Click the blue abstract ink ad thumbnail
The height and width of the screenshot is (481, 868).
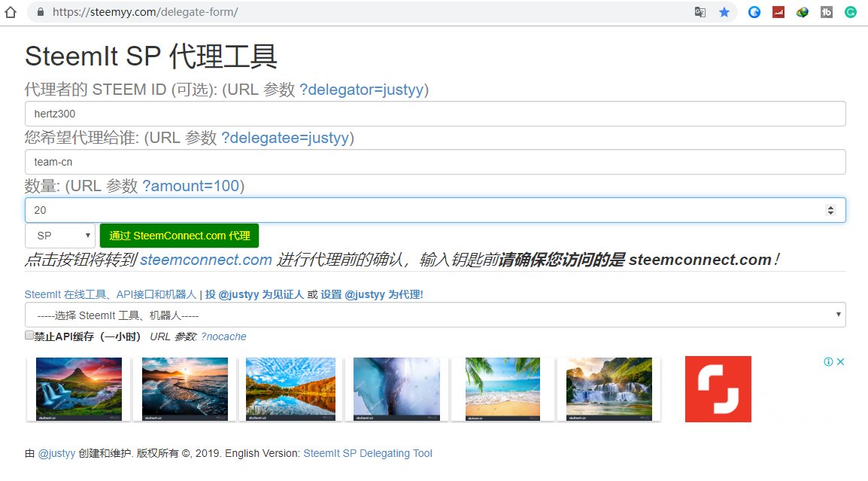coord(396,389)
